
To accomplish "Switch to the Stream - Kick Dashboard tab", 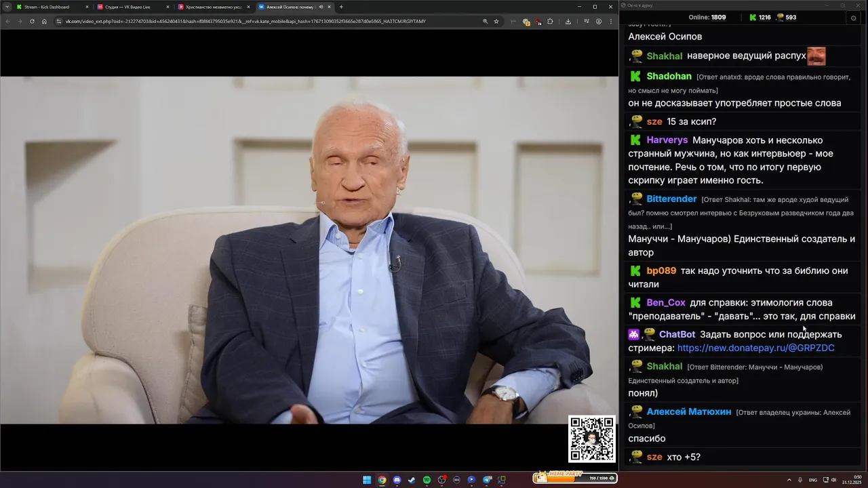I will [x=51, y=7].
